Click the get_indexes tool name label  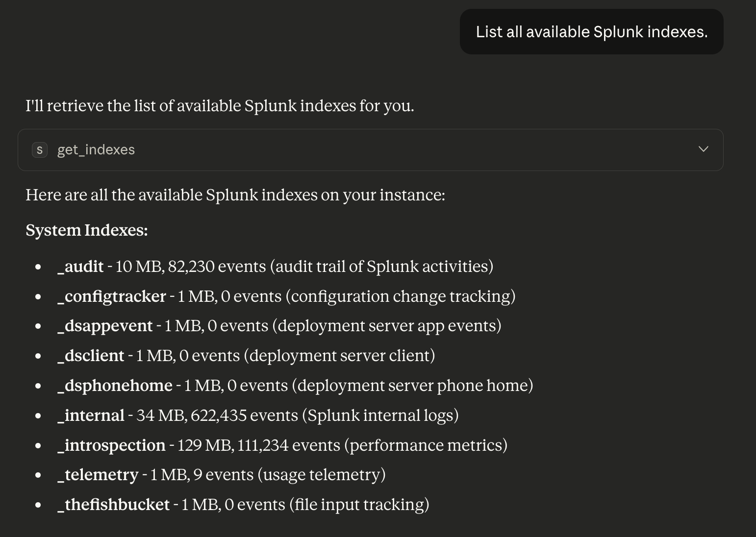[x=96, y=150]
